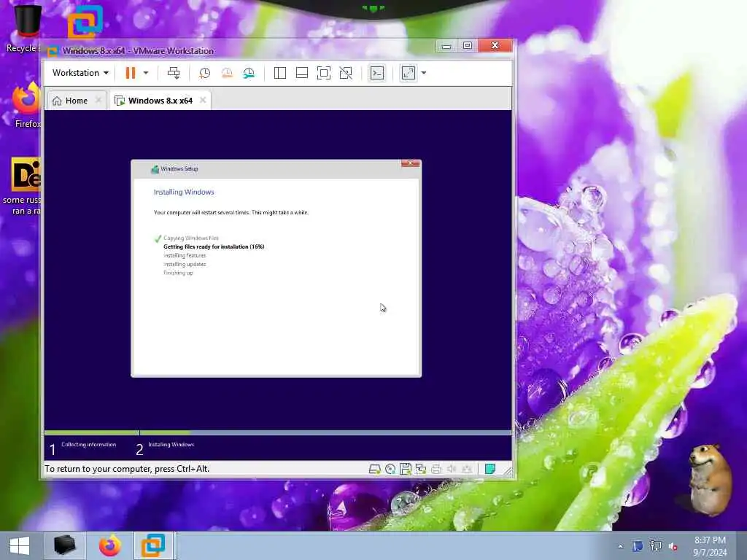747x560 pixels.
Task: Open the Windows Start button
Action: 20,545
